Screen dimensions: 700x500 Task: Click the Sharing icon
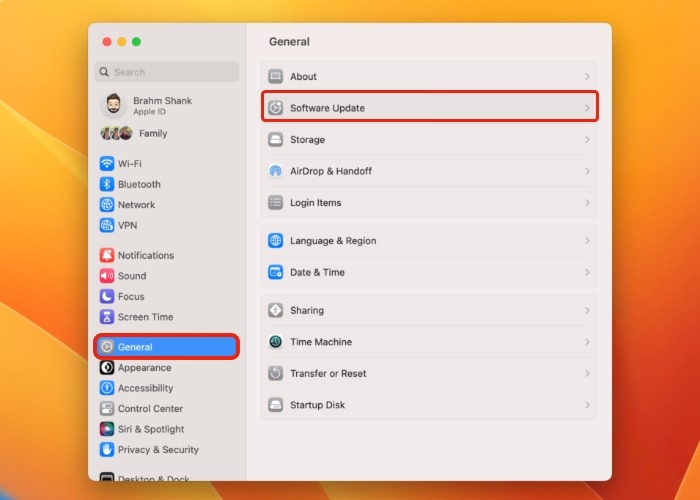pyautogui.click(x=275, y=310)
